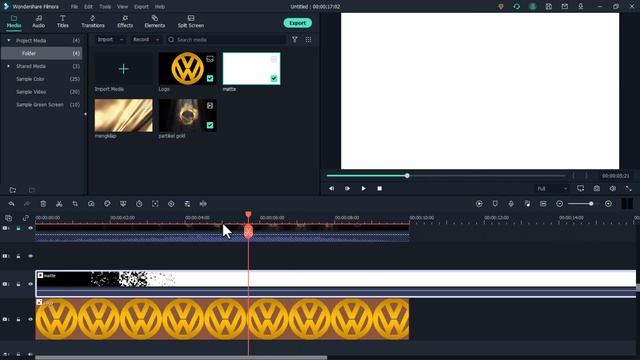Open the speed control icon

click(x=91, y=204)
